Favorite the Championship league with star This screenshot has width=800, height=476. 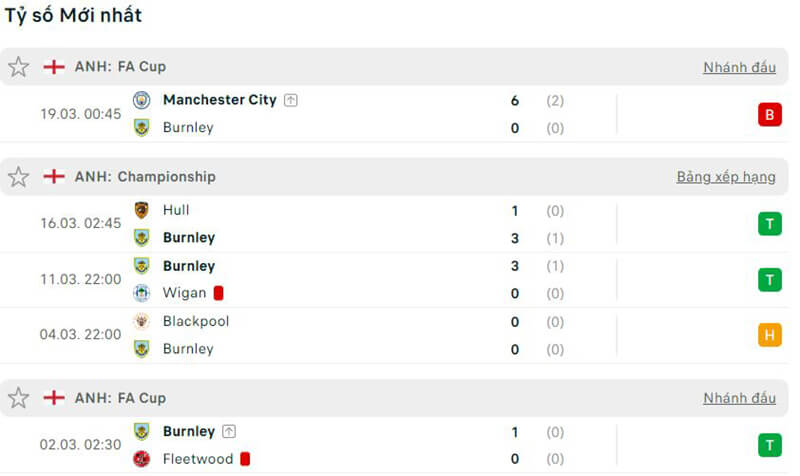click(19, 177)
